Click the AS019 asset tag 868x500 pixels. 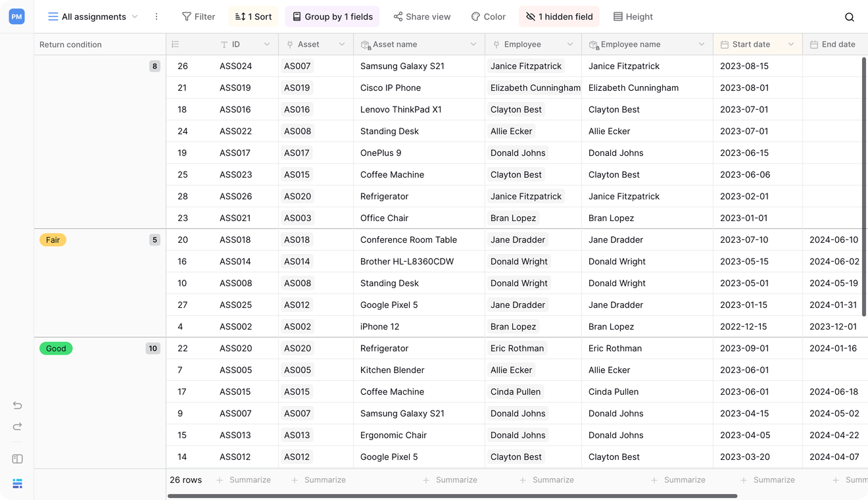tap(297, 87)
